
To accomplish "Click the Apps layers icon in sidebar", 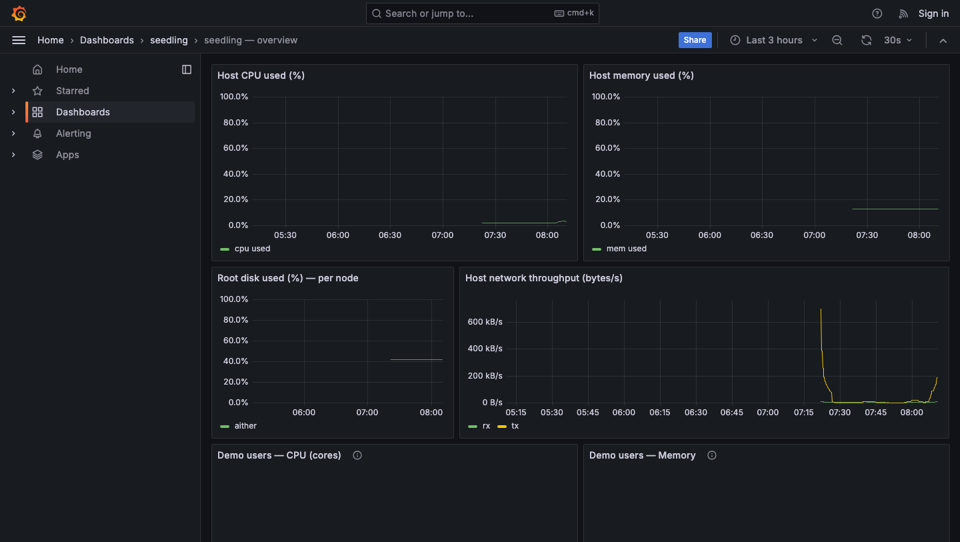I will (37, 155).
